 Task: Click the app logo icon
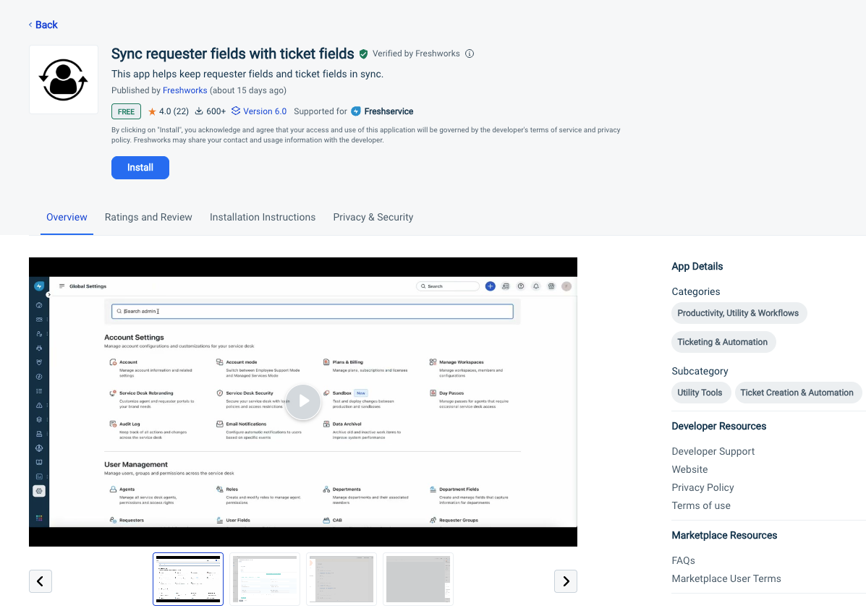point(64,80)
